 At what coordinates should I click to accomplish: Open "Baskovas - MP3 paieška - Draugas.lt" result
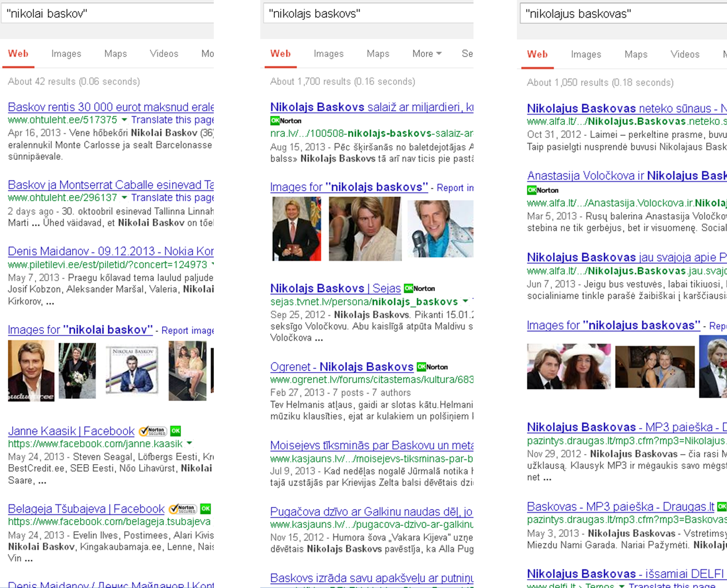(x=620, y=506)
